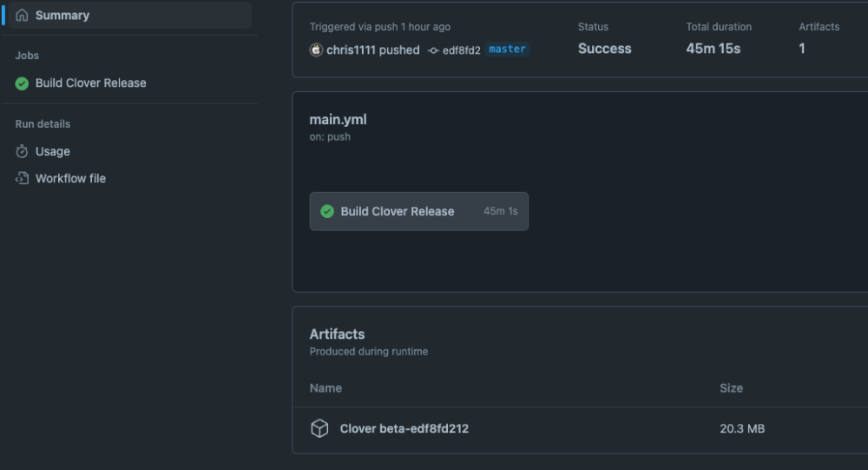
Task: Download Clover beta-edf8fd212 artifact
Action: 404,428
